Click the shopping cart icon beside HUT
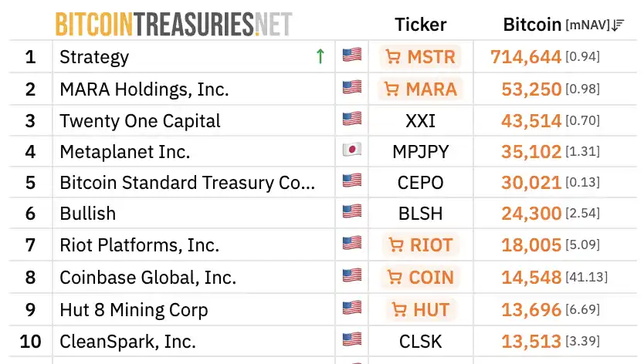 click(399, 310)
